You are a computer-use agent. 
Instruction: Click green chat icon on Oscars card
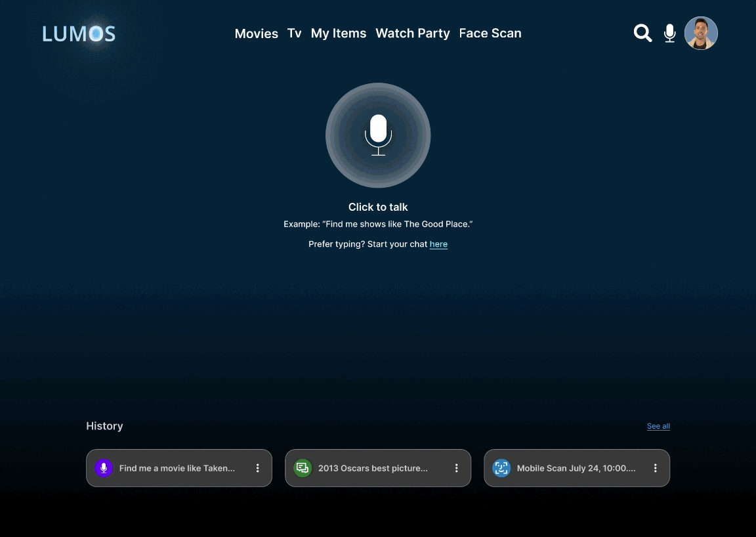point(303,468)
